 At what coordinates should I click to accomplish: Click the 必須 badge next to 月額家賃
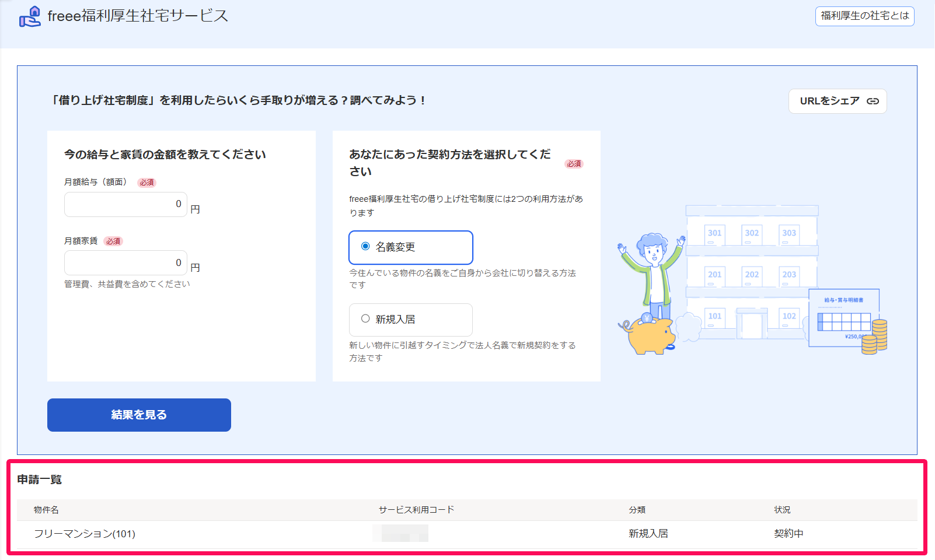(x=114, y=240)
